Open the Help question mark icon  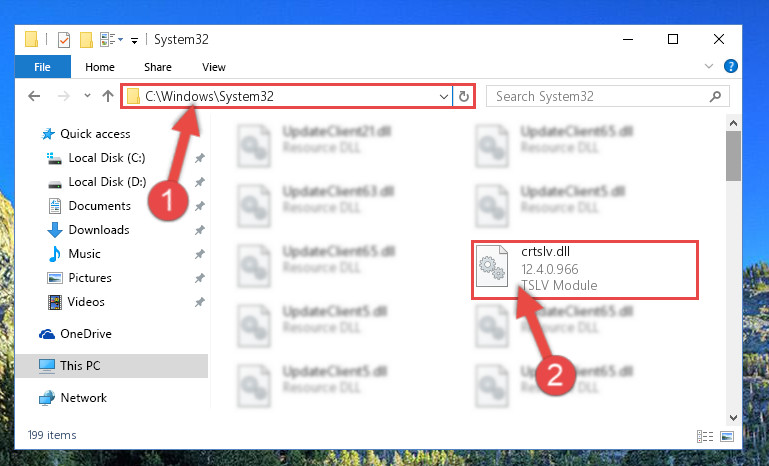tap(730, 66)
